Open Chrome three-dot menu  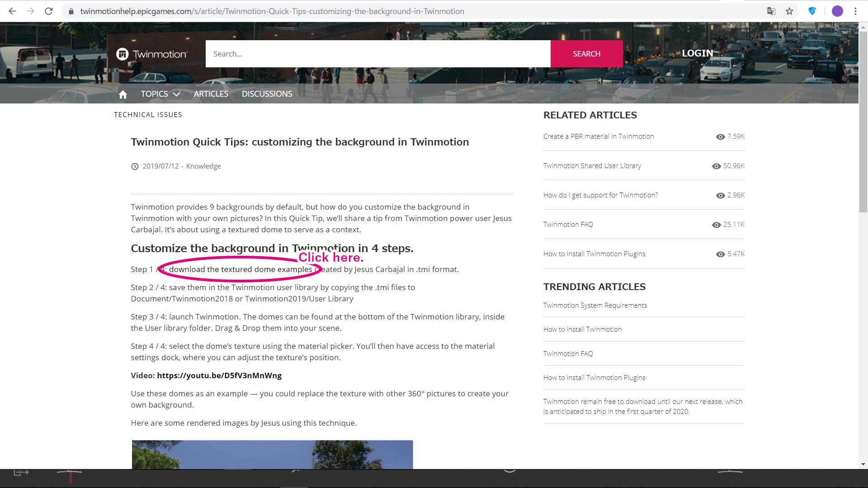(855, 11)
